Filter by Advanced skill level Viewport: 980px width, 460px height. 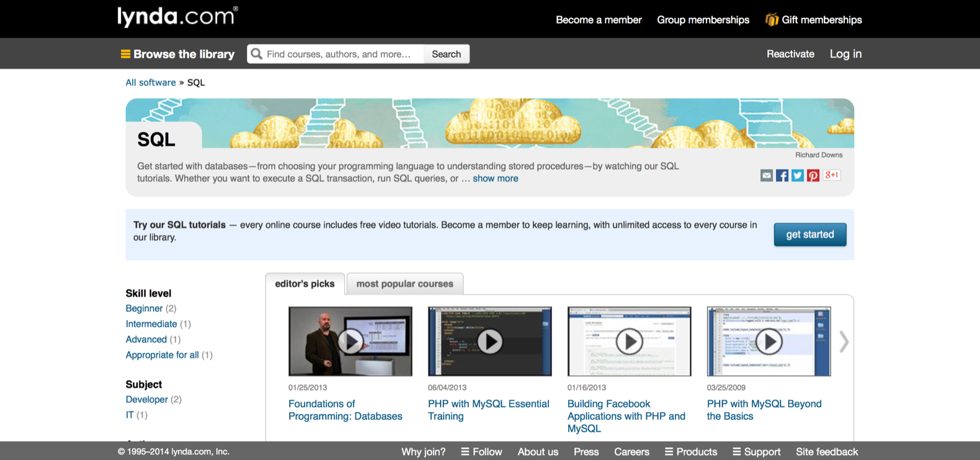[x=146, y=340]
